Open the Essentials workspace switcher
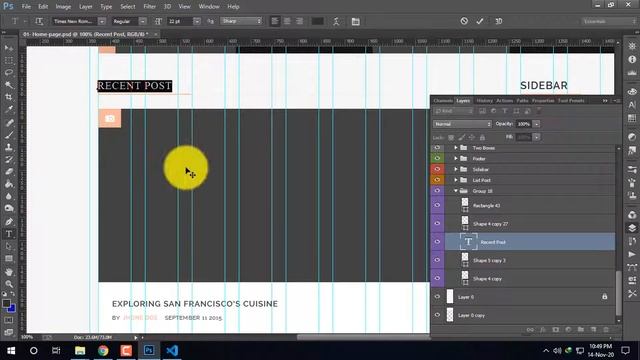Screen dimensions: 640x360 [x=608, y=21]
